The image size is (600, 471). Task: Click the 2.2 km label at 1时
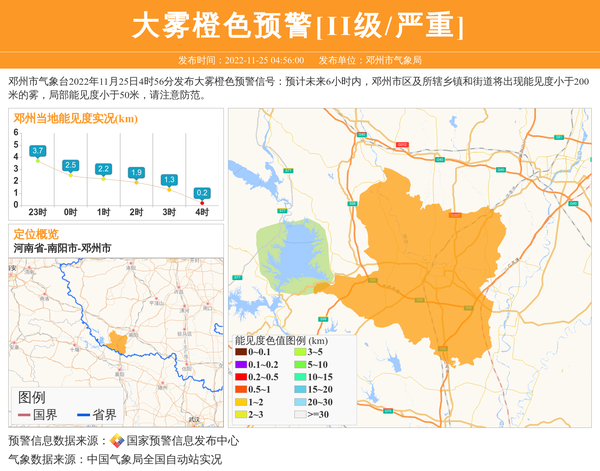point(103,169)
